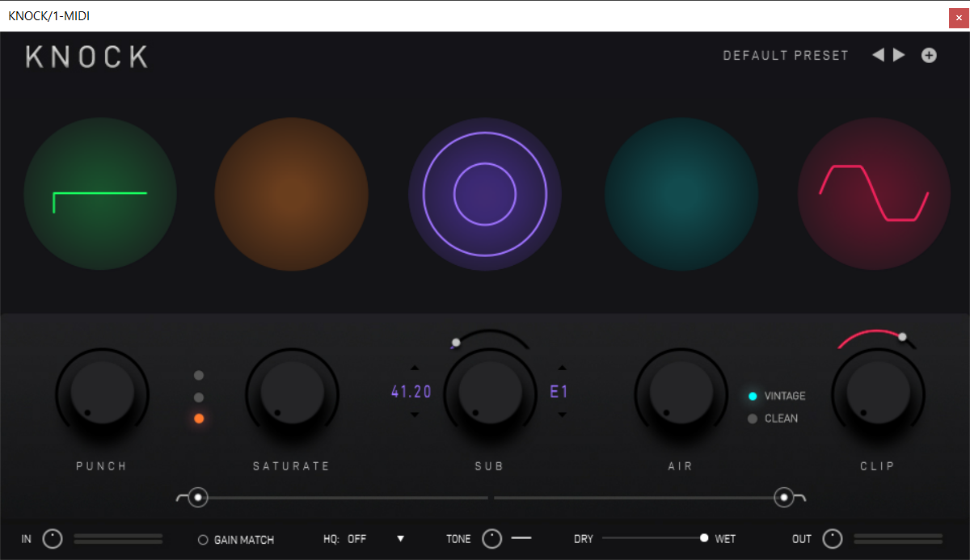Click the output level meter

898,539
